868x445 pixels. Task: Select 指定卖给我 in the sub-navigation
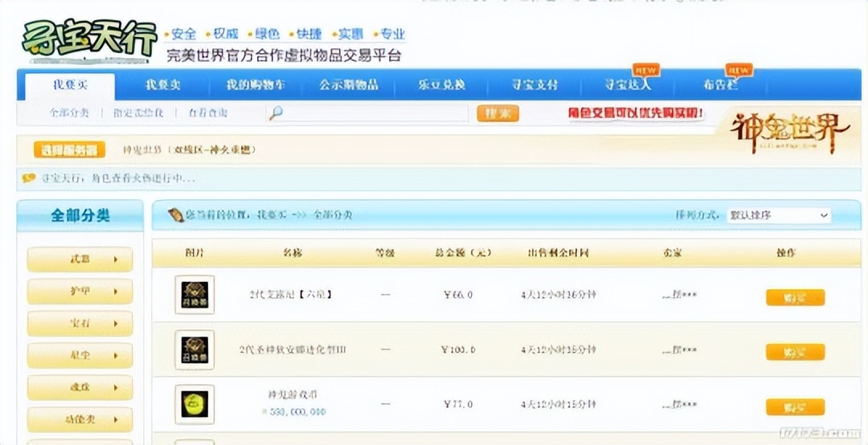click(138, 113)
